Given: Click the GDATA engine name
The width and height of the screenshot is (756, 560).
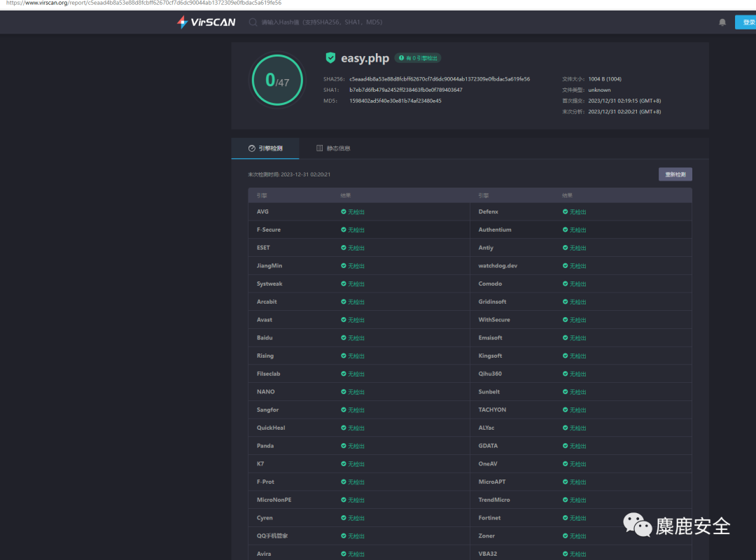Looking at the screenshot, I should pyautogui.click(x=488, y=446).
